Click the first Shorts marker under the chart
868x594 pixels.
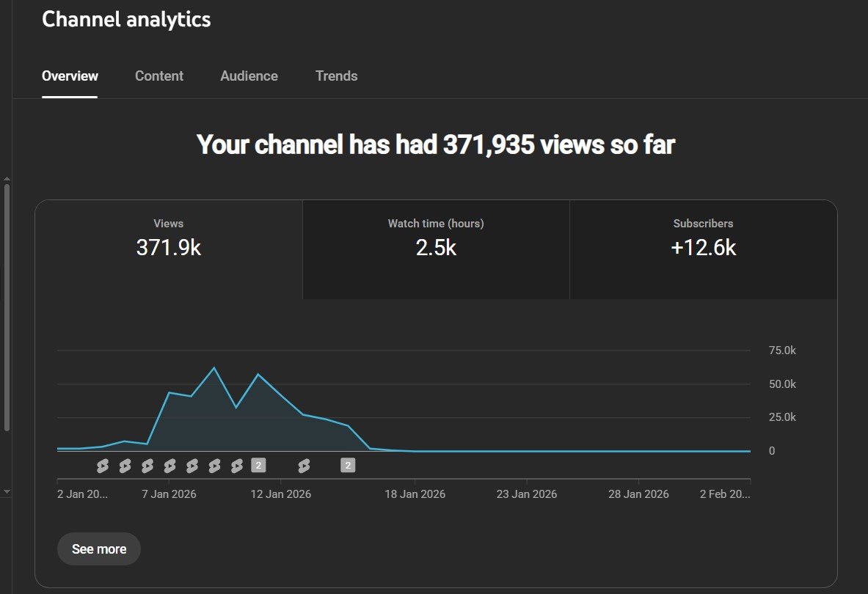(x=103, y=466)
